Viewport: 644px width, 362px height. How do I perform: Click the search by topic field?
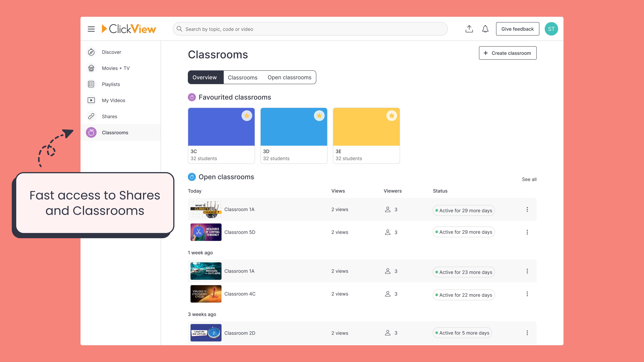click(x=310, y=29)
